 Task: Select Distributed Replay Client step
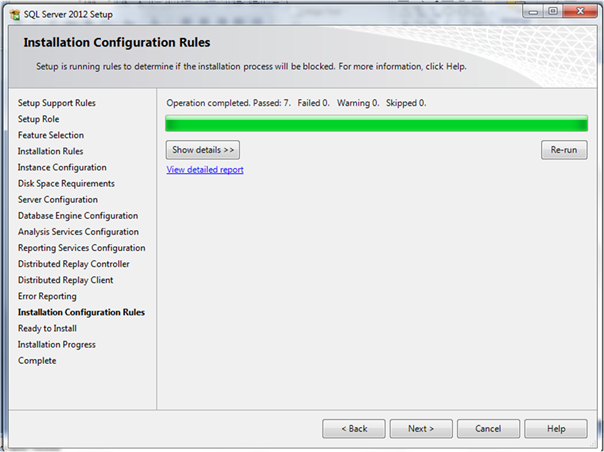(x=65, y=280)
